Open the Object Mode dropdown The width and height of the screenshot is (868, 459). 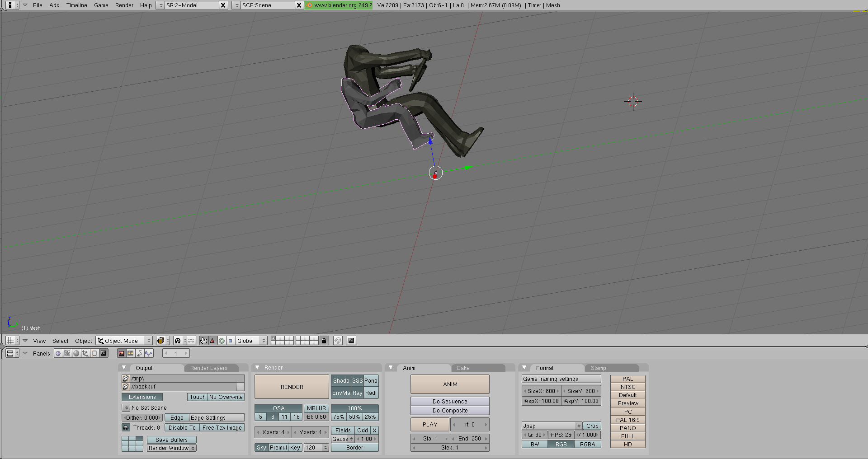point(124,341)
